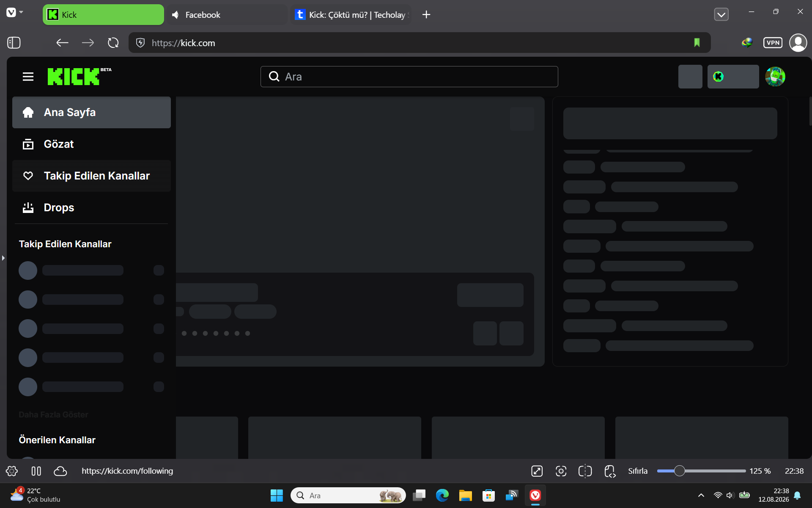Reset zoom with Sıfırla button
Viewport: 812px width, 508px height.
point(638,471)
